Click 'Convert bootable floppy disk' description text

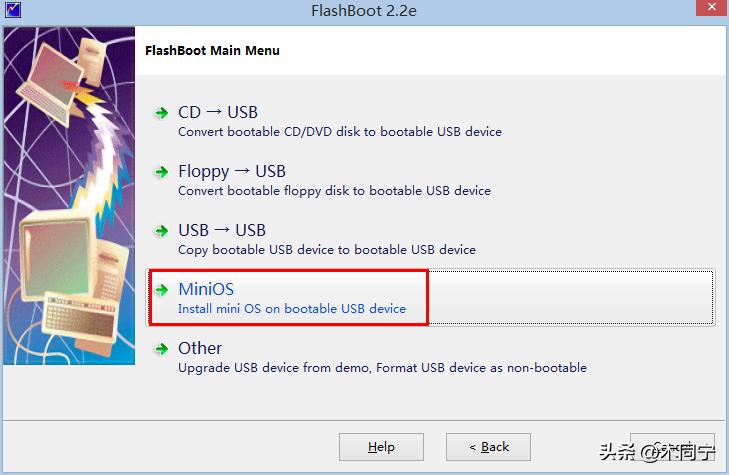pyautogui.click(x=334, y=191)
